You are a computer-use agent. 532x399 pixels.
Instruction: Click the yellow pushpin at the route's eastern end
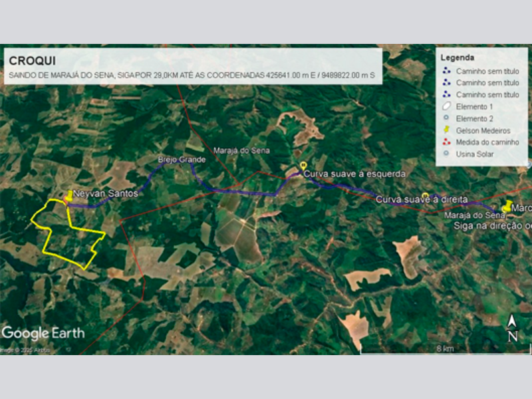pos(508,206)
